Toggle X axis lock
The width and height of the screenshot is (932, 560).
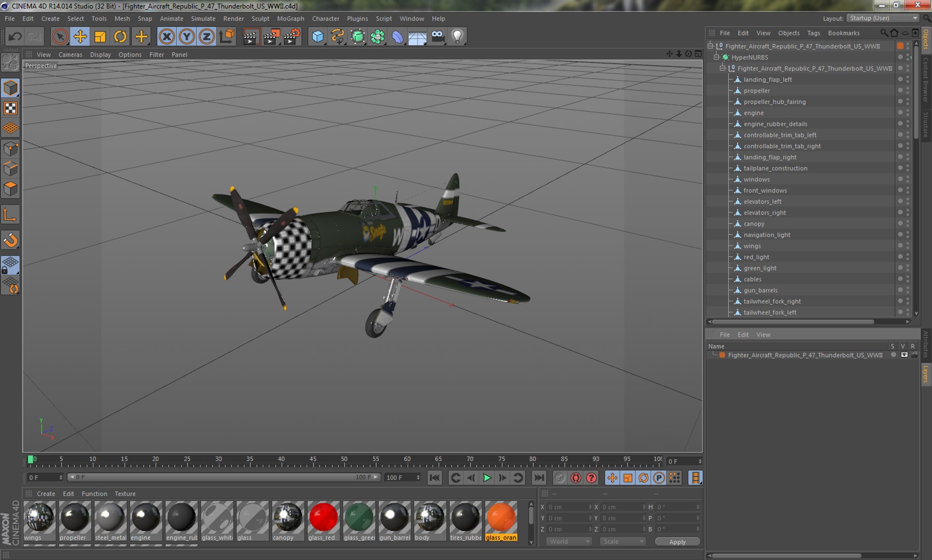pos(167,36)
